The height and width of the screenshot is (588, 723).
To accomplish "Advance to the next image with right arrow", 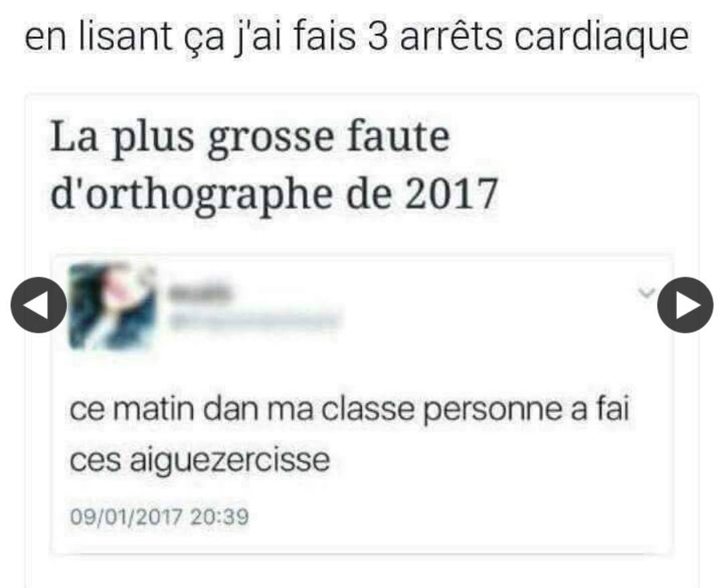I will tap(686, 305).
